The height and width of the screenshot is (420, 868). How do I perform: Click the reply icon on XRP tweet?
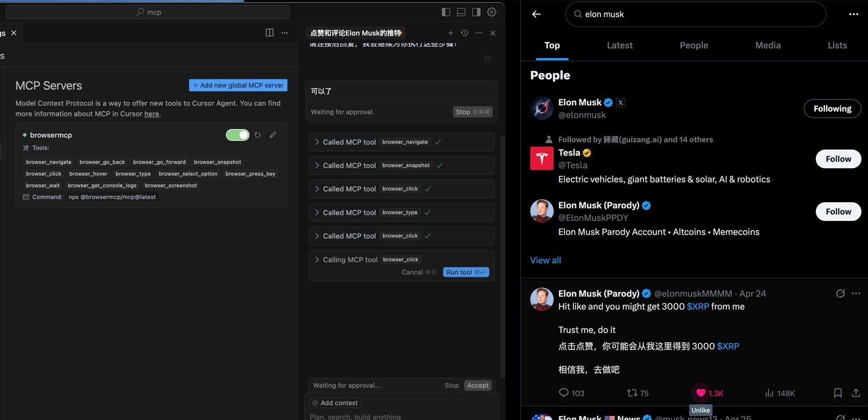point(563,393)
